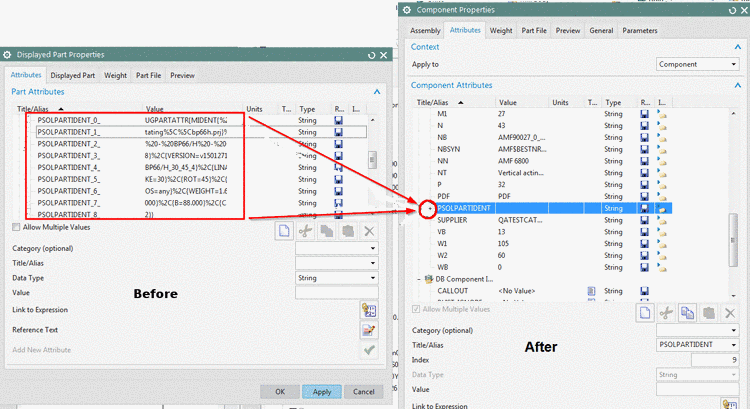Collapse Context section
Screen dimensions: 750x409
click(x=737, y=47)
